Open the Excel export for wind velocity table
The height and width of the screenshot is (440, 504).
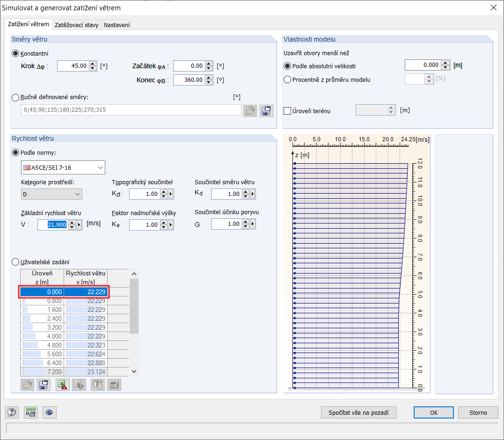pos(63,384)
